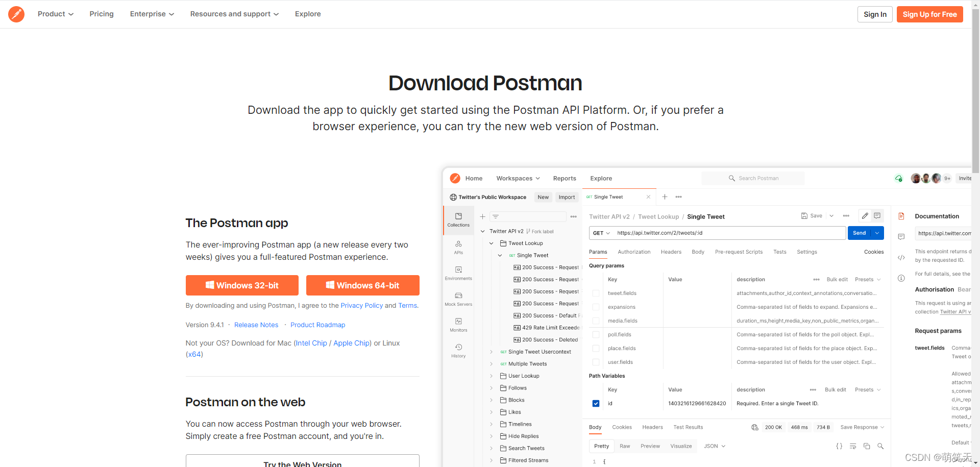This screenshot has width=980, height=467.
Task: Click the Sign In button
Action: click(x=875, y=14)
